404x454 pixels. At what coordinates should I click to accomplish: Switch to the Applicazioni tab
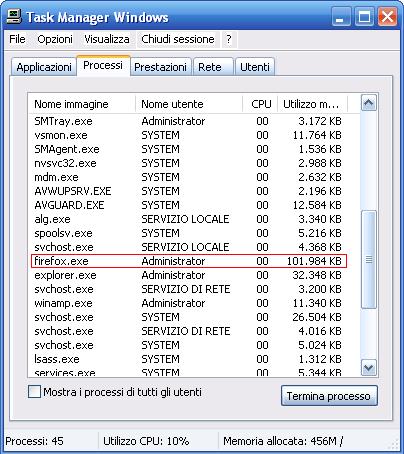44,67
